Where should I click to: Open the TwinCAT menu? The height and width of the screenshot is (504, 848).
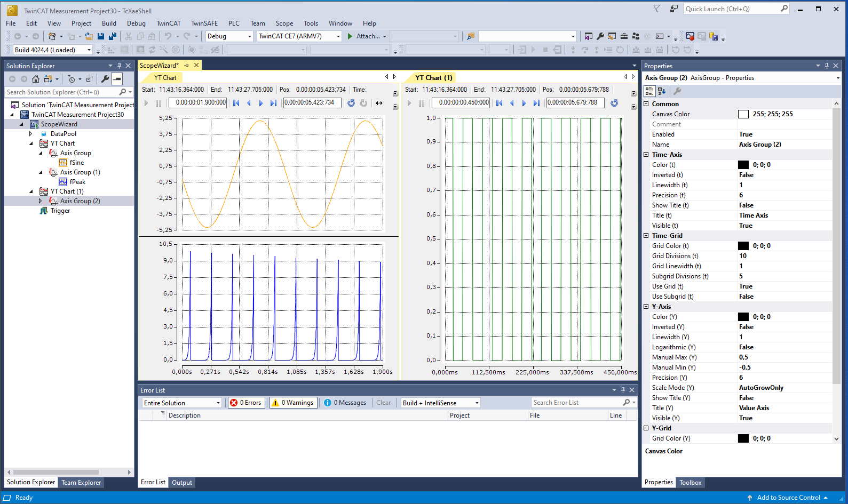(169, 23)
